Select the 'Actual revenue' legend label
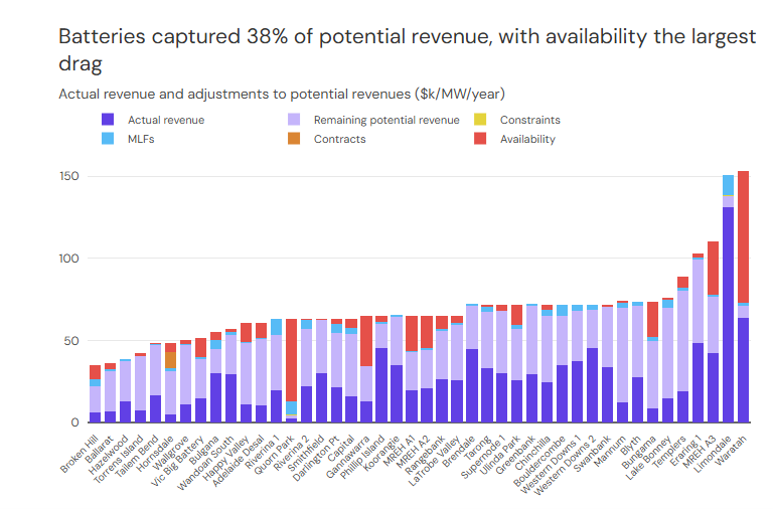The width and height of the screenshot is (773, 509). point(166,120)
